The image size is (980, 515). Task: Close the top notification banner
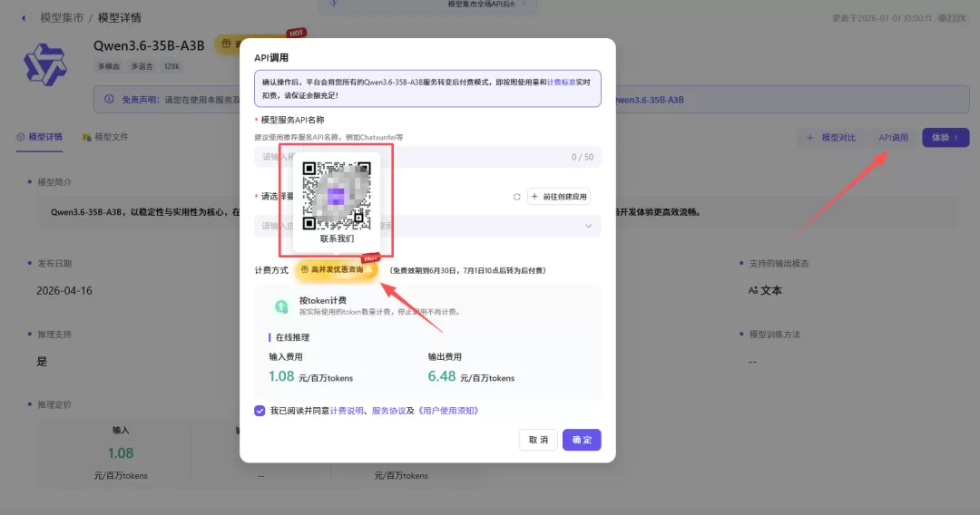(524, 4)
